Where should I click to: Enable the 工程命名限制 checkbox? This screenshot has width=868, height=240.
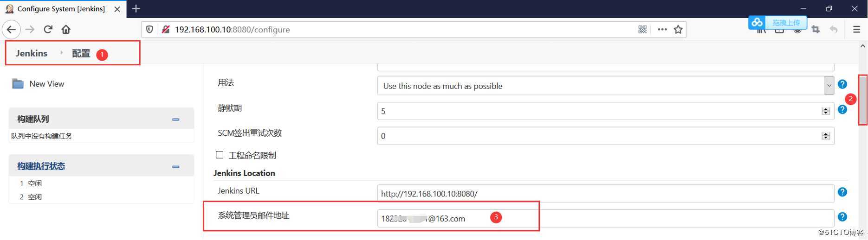pyautogui.click(x=220, y=155)
